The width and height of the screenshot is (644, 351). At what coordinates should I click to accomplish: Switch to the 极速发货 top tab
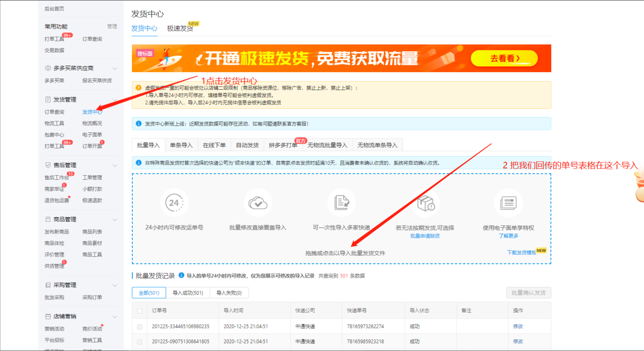[180, 29]
